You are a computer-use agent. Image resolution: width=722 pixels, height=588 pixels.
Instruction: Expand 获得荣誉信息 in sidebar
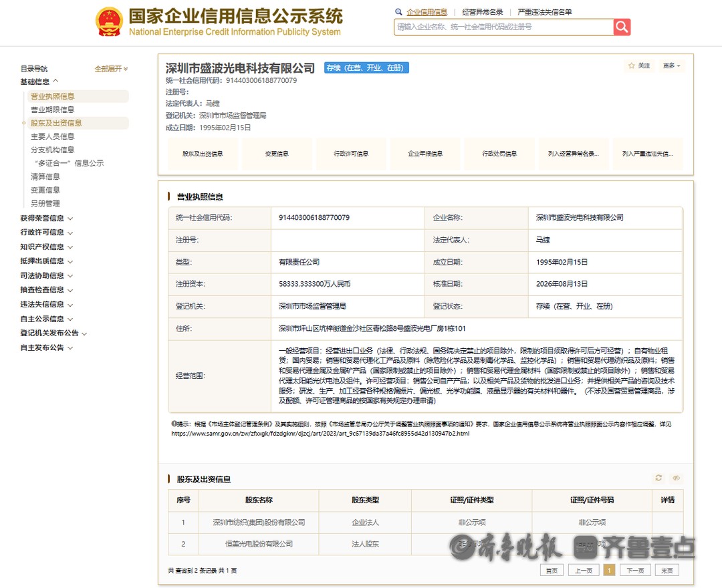tap(47, 218)
